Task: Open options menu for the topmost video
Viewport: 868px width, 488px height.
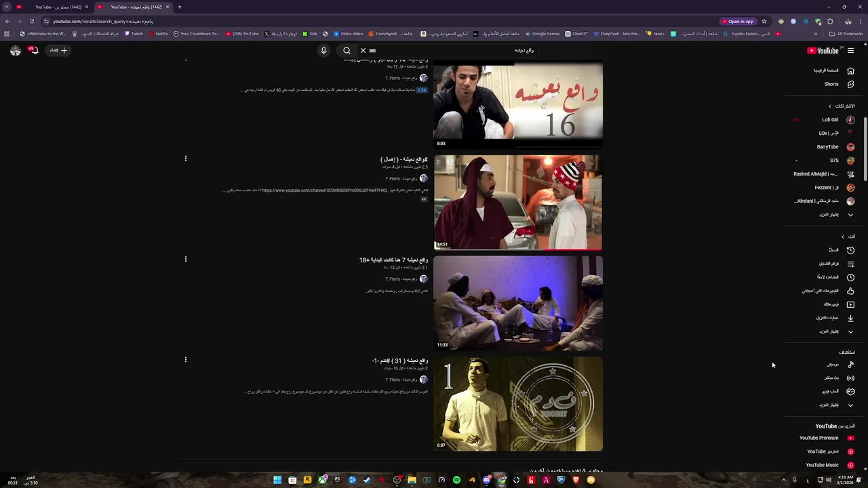Action: [x=185, y=60]
